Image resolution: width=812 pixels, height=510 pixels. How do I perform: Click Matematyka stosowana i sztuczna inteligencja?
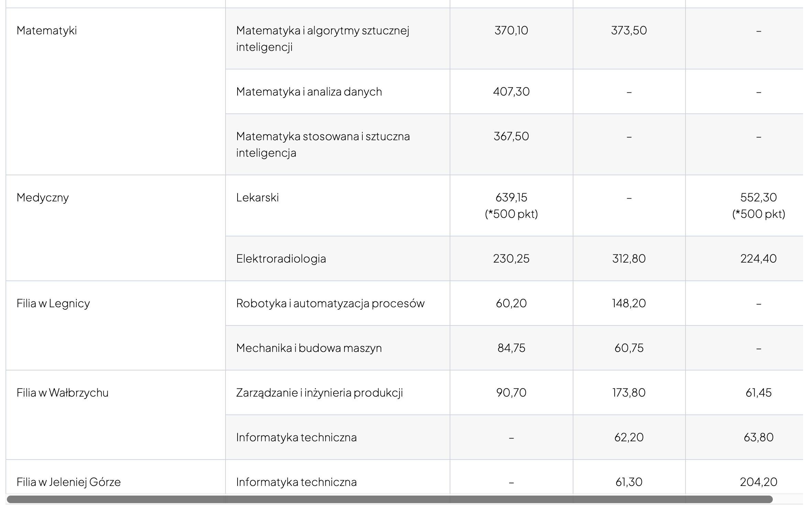(323, 144)
